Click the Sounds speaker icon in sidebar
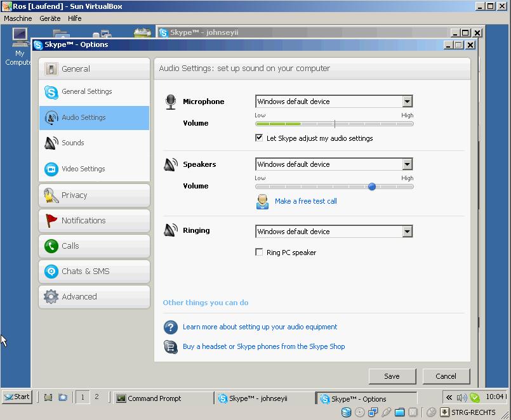511x420 pixels. pos(51,143)
